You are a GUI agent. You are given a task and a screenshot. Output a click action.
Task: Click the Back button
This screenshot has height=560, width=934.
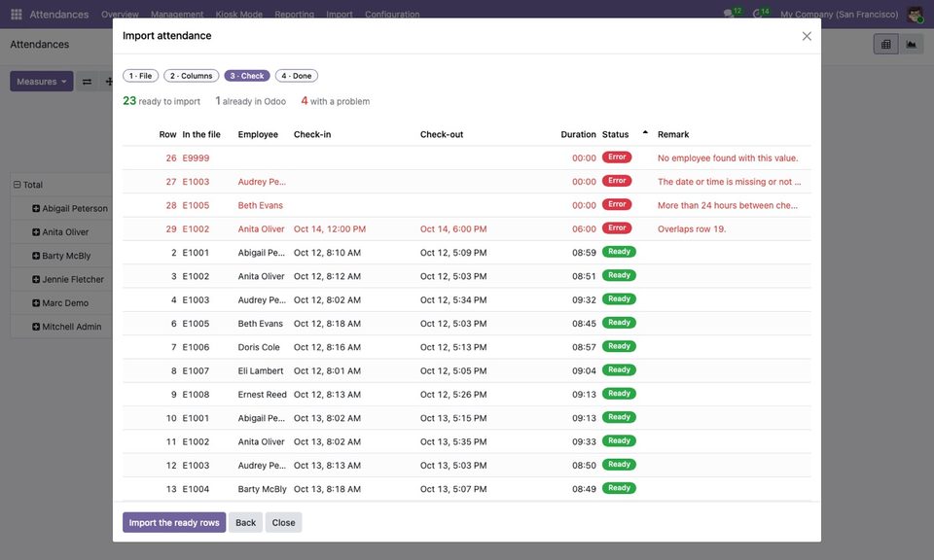(245, 522)
